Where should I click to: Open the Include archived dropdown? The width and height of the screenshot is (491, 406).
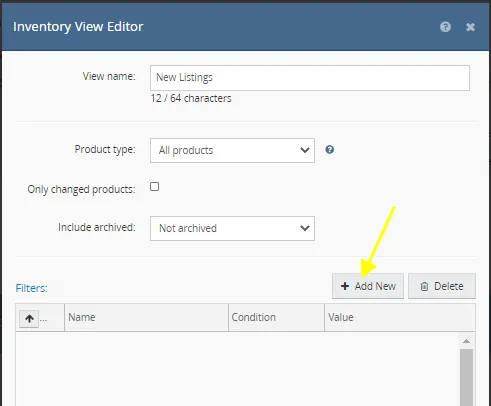[232, 228]
